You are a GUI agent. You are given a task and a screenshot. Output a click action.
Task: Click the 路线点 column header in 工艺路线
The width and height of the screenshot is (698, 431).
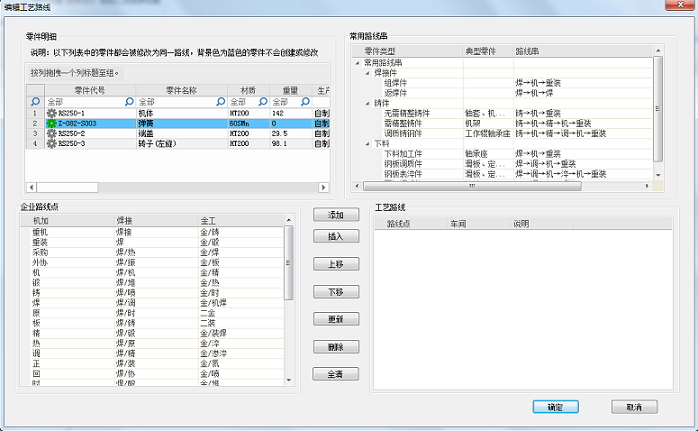(410, 224)
